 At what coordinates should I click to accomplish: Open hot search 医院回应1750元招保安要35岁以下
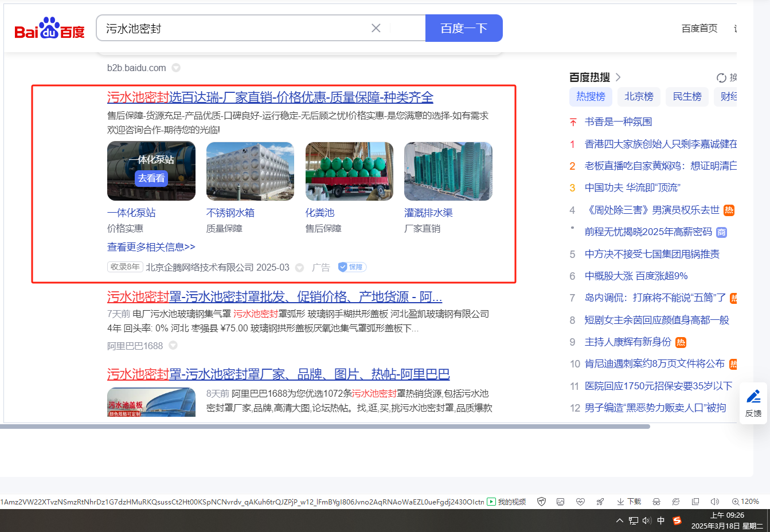pyautogui.click(x=659, y=386)
